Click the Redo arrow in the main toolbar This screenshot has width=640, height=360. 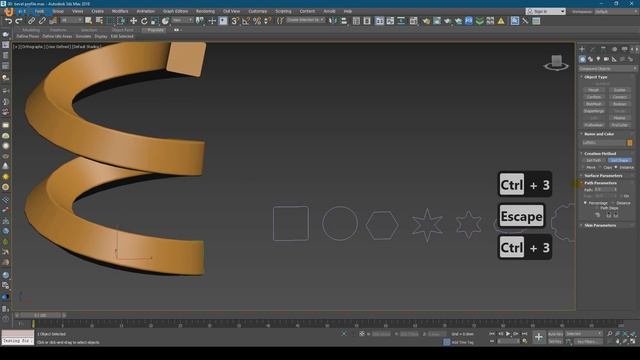point(19,21)
